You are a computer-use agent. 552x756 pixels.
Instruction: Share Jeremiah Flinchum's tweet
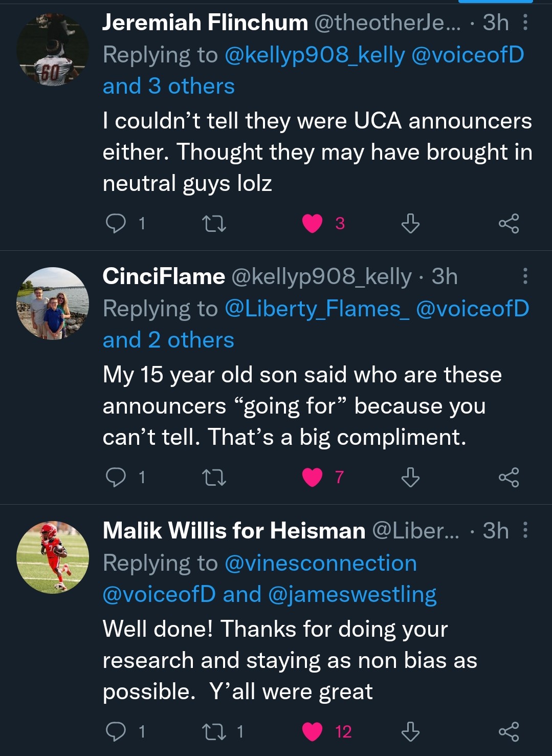coord(509,224)
